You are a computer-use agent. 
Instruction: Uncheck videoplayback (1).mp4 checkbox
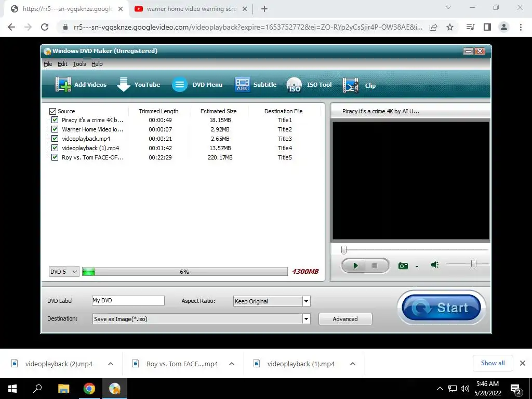(55, 148)
